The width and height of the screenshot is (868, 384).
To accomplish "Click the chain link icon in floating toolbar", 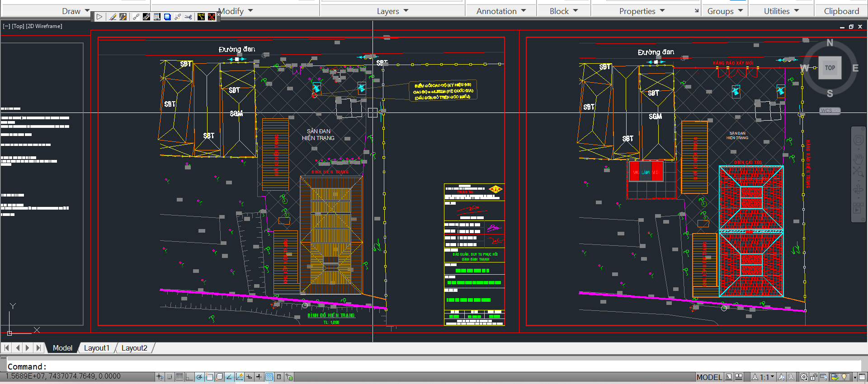I will click(136, 17).
